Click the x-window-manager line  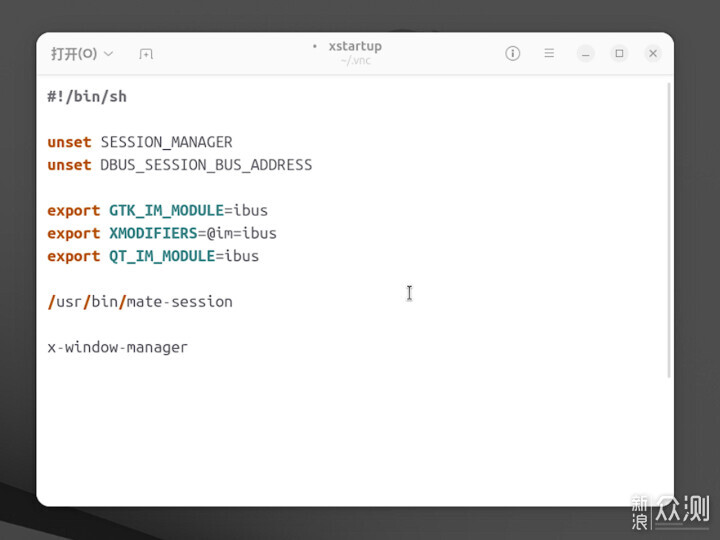pyautogui.click(x=118, y=347)
